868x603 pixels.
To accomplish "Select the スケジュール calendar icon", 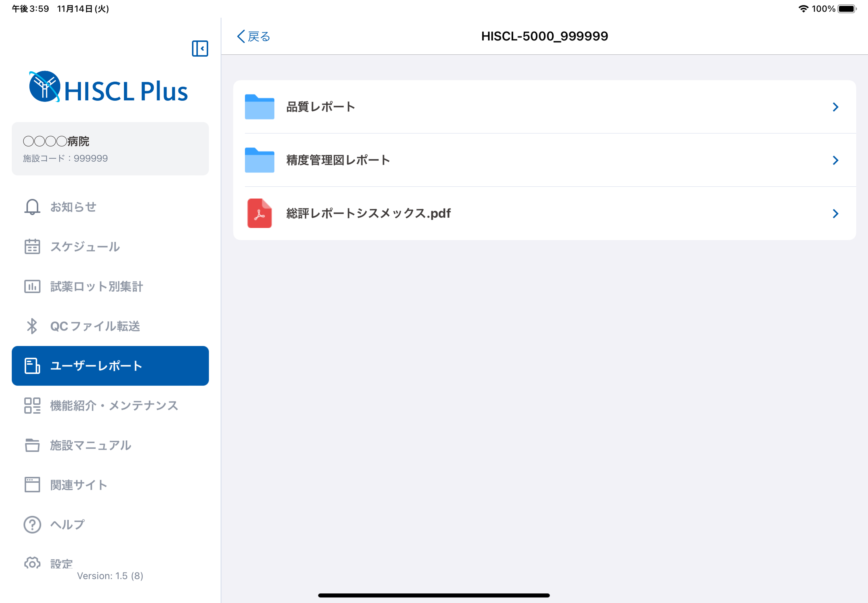I will [32, 247].
